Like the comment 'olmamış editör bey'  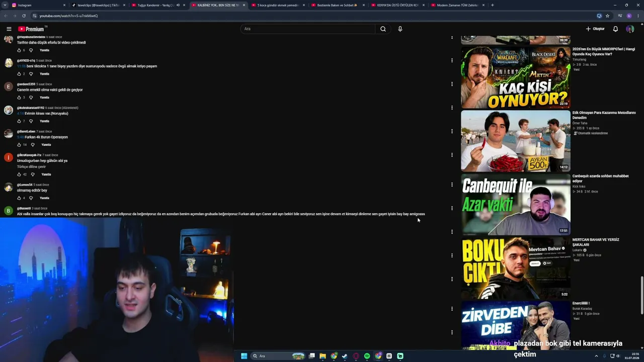19,198
